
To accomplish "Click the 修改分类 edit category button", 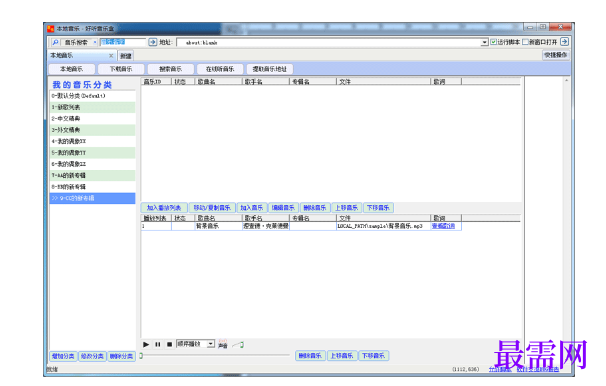I will pyautogui.click(x=92, y=356).
